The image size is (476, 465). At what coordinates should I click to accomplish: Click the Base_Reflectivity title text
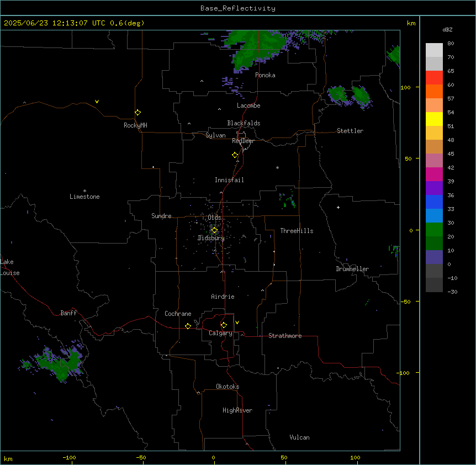click(x=238, y=8)
